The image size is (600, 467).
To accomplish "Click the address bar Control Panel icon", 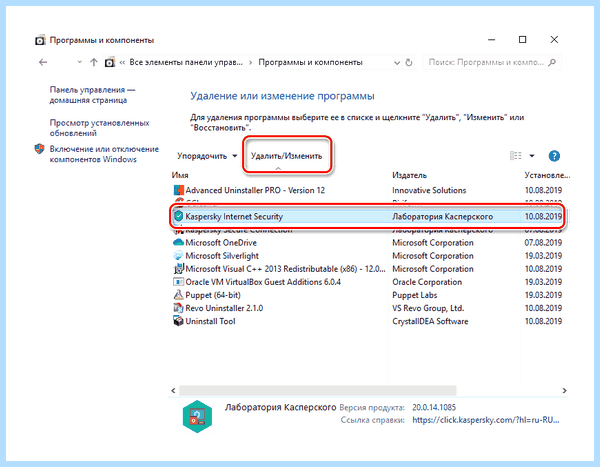I will click(110, 62).
